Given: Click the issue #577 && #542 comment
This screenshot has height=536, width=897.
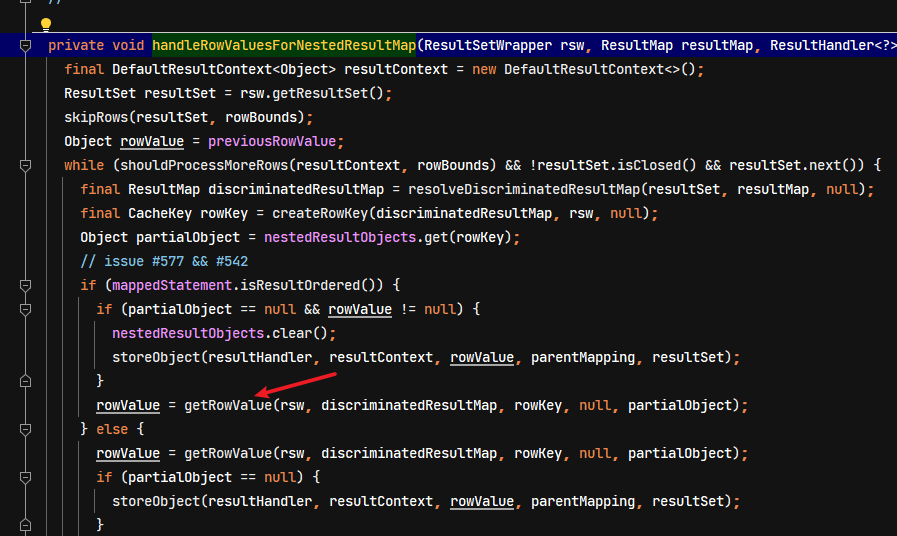Looking at the screenshot, I should (164, 261).
